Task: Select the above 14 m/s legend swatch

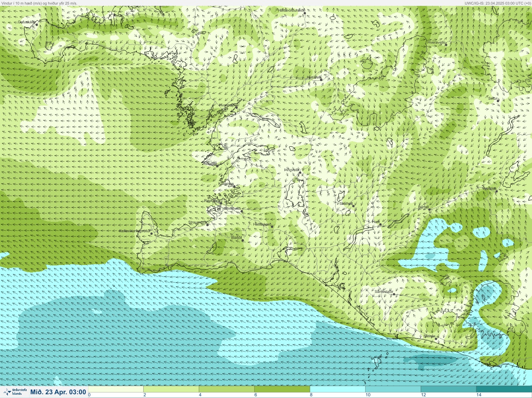Action: [504, 389]
